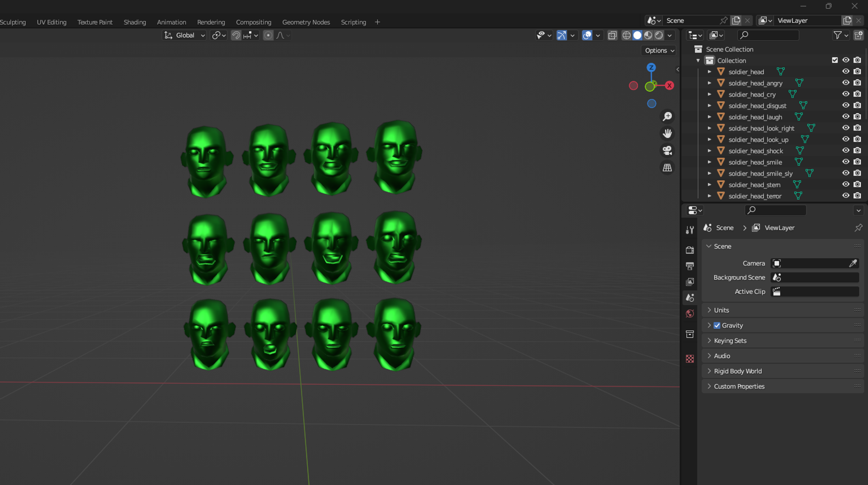
Task: Open Texture properties checker icon
Action: point(690,359)
